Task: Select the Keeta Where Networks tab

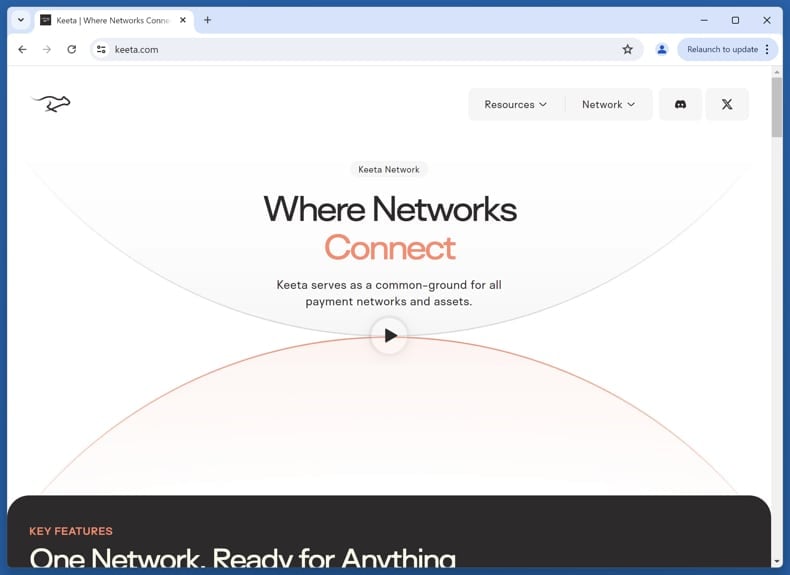Action: point(114,20)
